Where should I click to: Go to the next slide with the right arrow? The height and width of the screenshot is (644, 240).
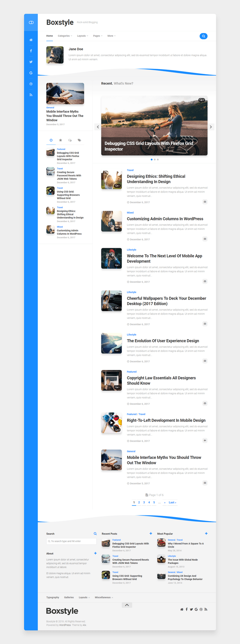(x=211, y=127)
